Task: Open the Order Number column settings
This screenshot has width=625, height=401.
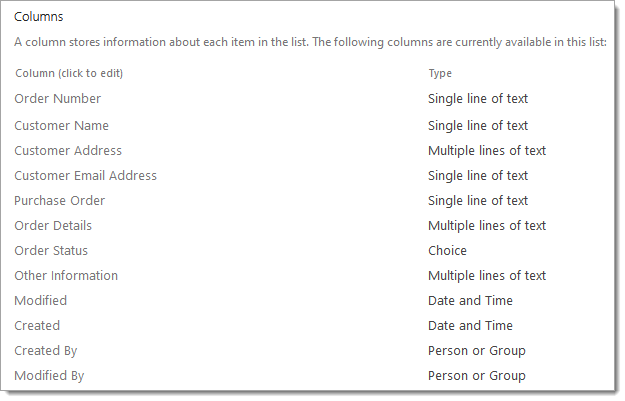Action: click(57, 98)
